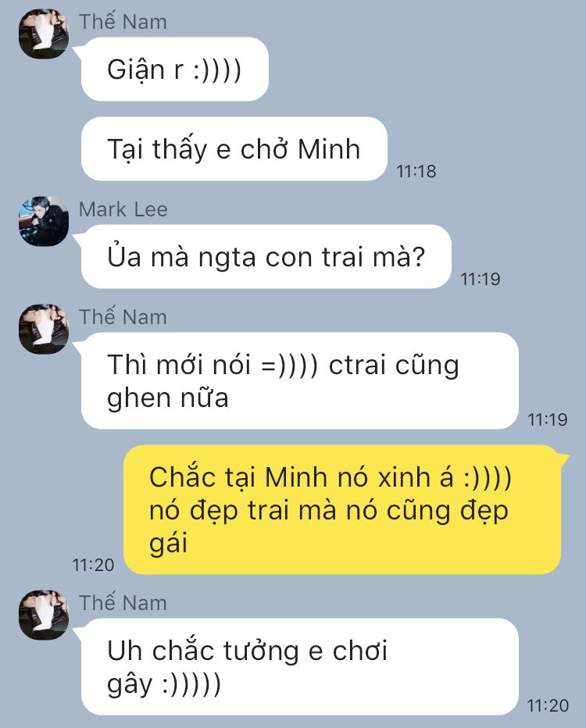Tap the 11:19 timestamp beside Mark Lee's message

(481, 279)
